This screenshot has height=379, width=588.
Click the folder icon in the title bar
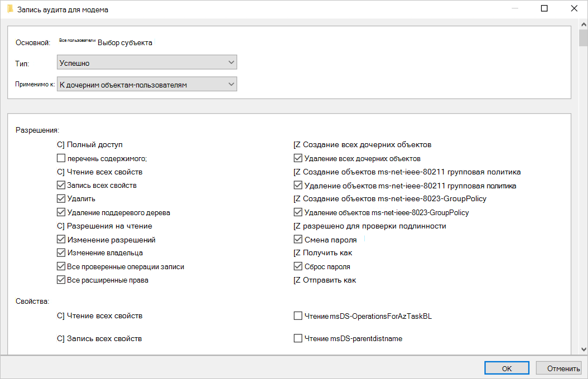pyautogui.click(x=9, y=9)
